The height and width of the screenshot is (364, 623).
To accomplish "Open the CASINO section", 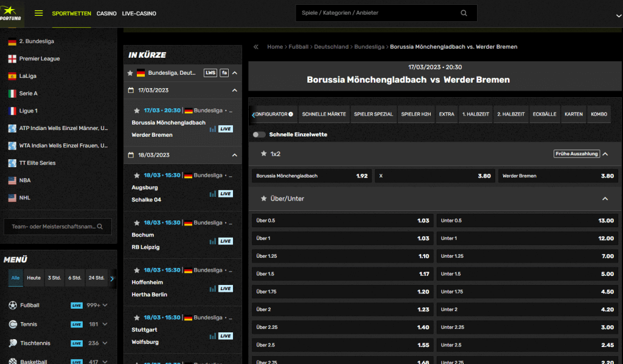I will (x=106, y=13).
